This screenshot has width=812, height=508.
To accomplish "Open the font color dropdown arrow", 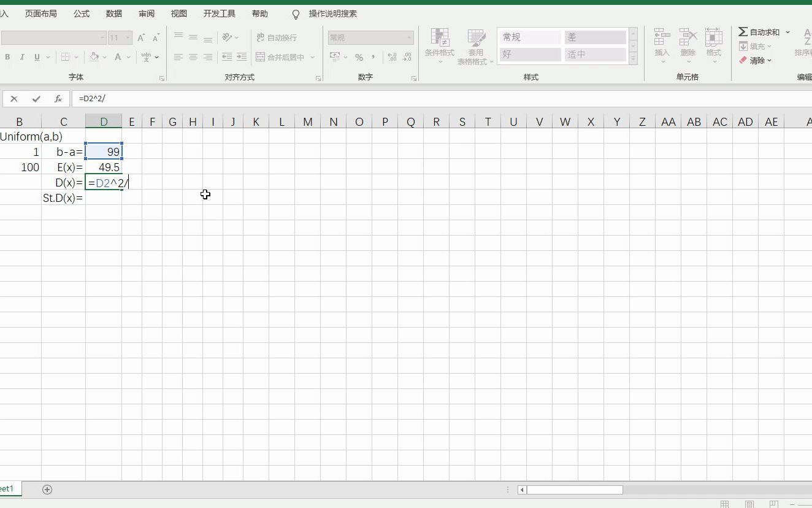I will [129, 57].
